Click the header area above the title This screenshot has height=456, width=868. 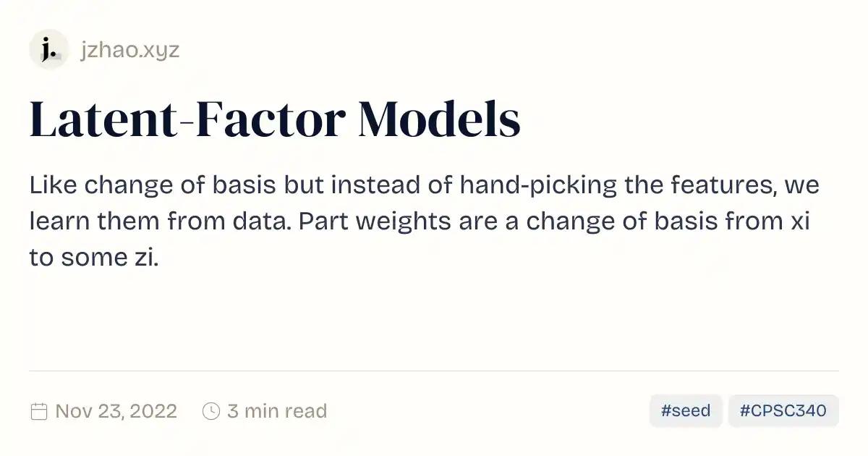434,49
